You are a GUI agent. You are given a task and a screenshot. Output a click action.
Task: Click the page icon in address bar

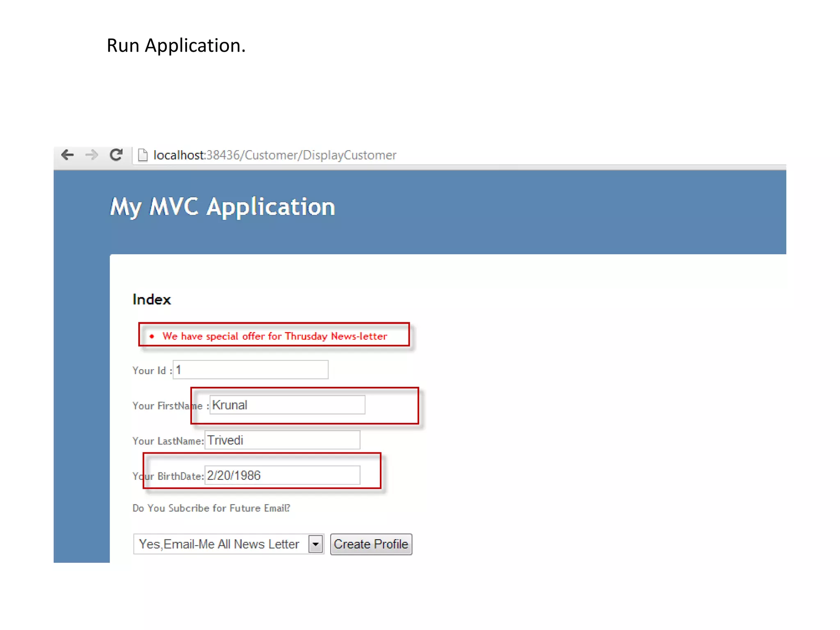[x=142, y=155]
